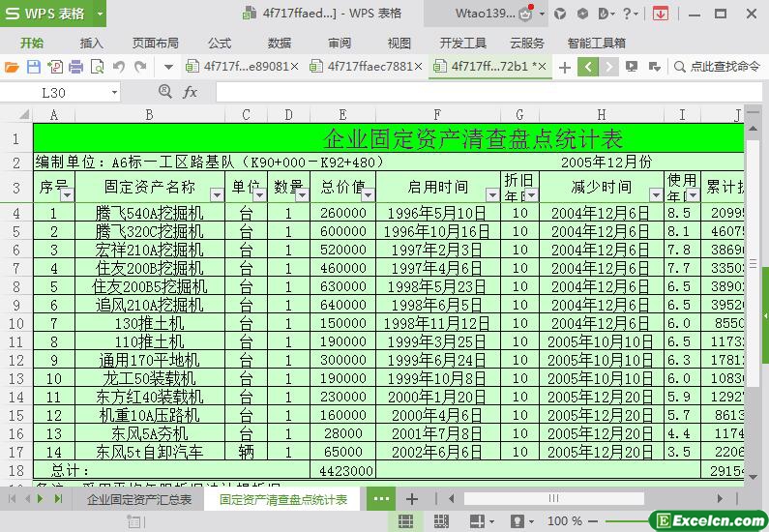The width and height of the screenshot is (769, 532).
Task: Open the 公式 ribbon tab
Action: pos(220,44)
